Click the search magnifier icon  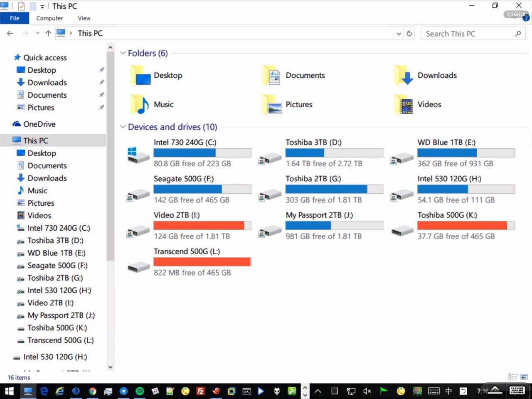coord(518,34)
